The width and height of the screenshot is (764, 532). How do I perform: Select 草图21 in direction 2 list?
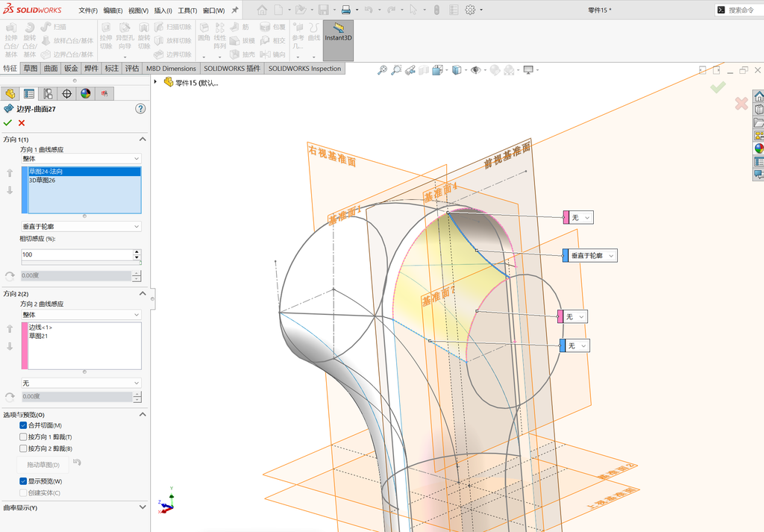(84, 337)
